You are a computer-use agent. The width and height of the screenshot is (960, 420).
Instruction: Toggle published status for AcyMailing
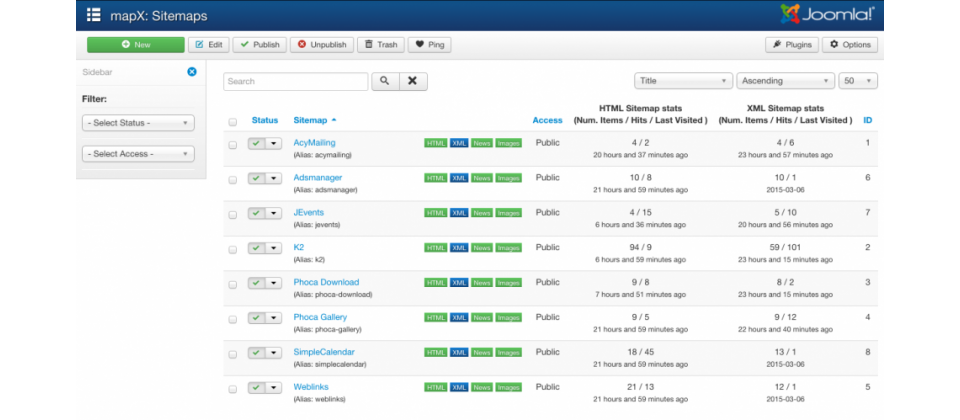(256, 143)
